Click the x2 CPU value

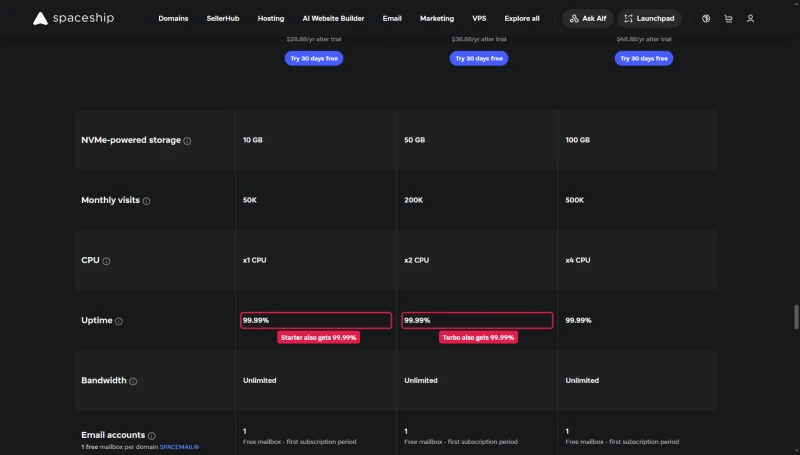416,260
